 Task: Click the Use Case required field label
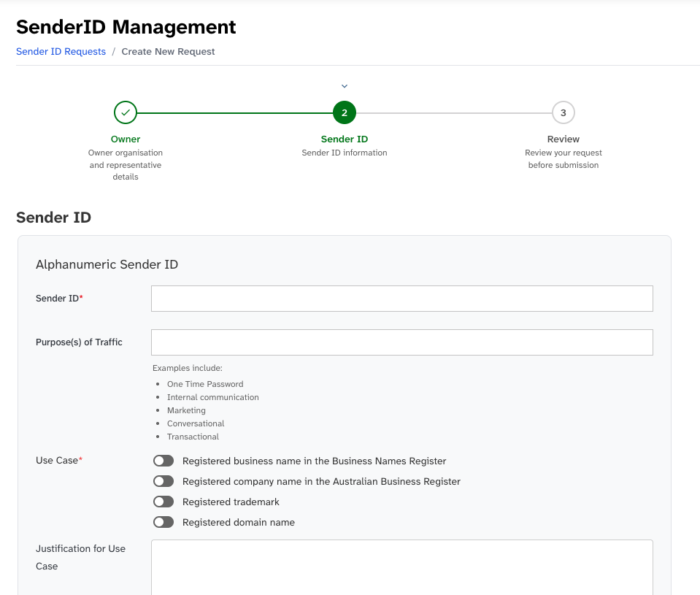click(58, 460)
